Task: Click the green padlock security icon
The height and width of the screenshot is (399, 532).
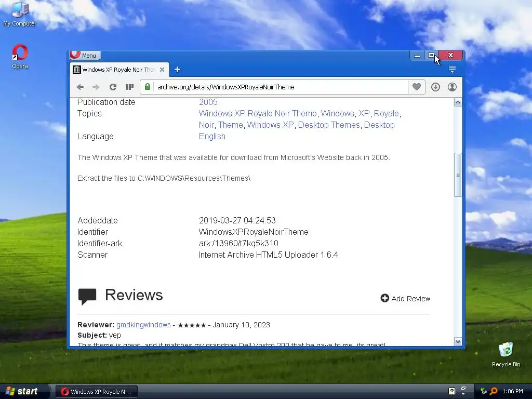Action: click(x=148, y=87)
